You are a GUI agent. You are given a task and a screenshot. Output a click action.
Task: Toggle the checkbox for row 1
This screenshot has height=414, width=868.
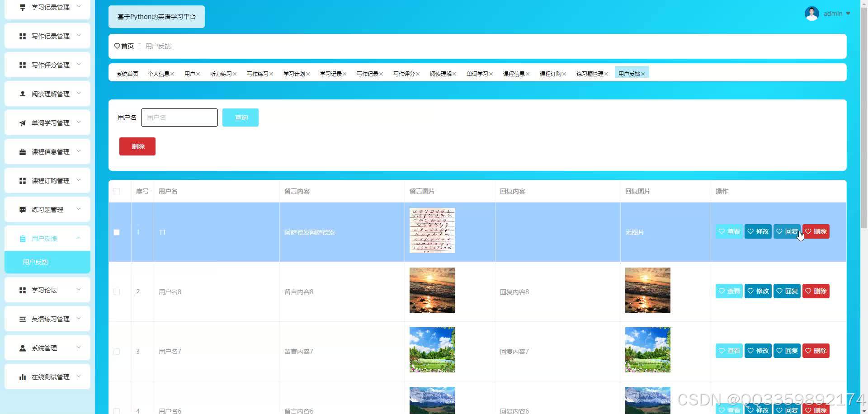pos(117,232)
